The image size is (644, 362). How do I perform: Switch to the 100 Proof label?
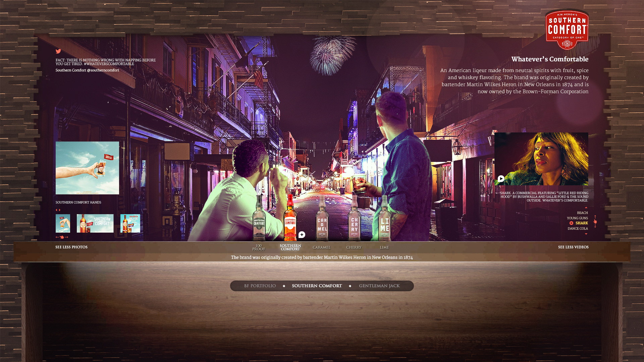tap(259, 248)
